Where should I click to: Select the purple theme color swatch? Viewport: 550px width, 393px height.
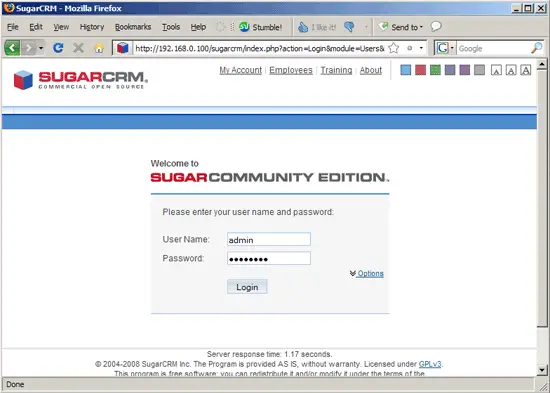465,70
